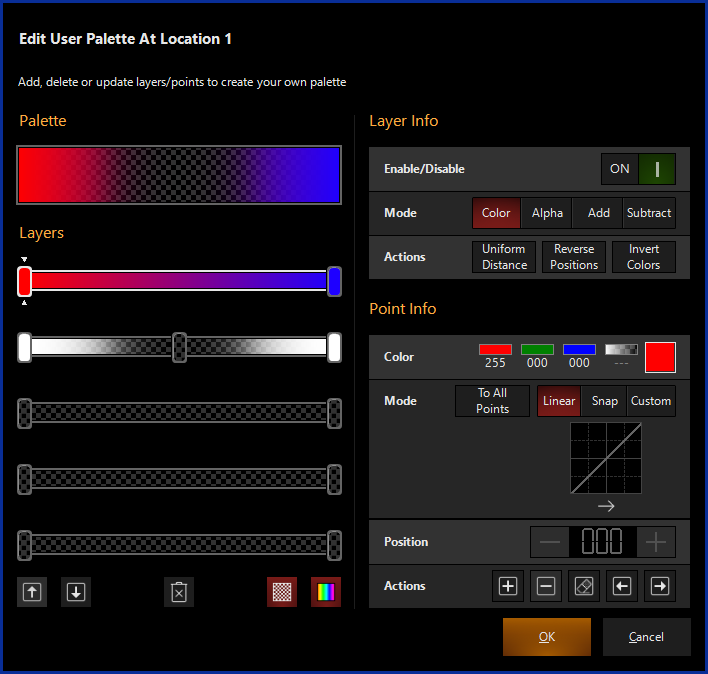Screen dimensions: 708x674
Task: Set layer mode to Alpha
Action: [x=547, y=213]
